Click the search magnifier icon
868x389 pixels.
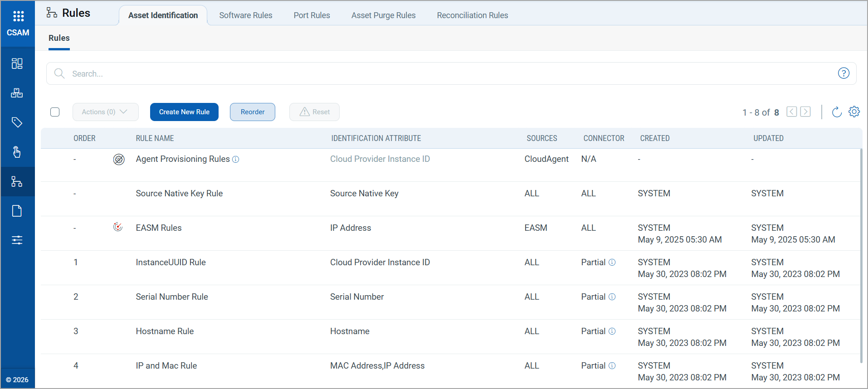59,73
